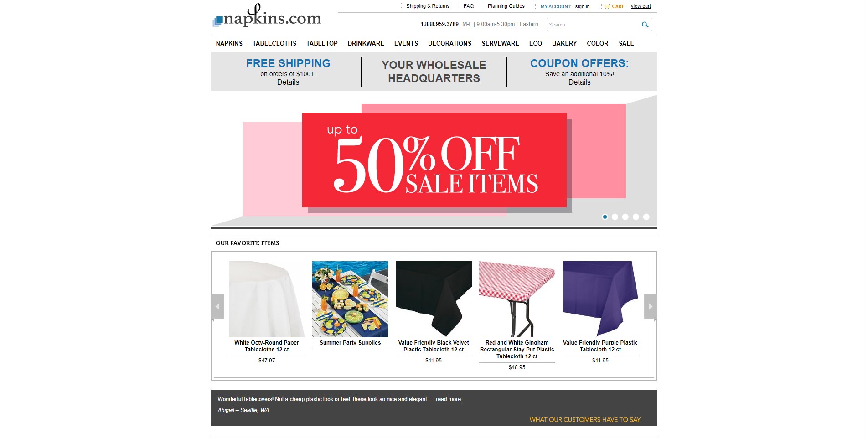Viewport: 868px width, 438px height.
Task: Open the Tablecloths menu
Action: coord(274,43)
